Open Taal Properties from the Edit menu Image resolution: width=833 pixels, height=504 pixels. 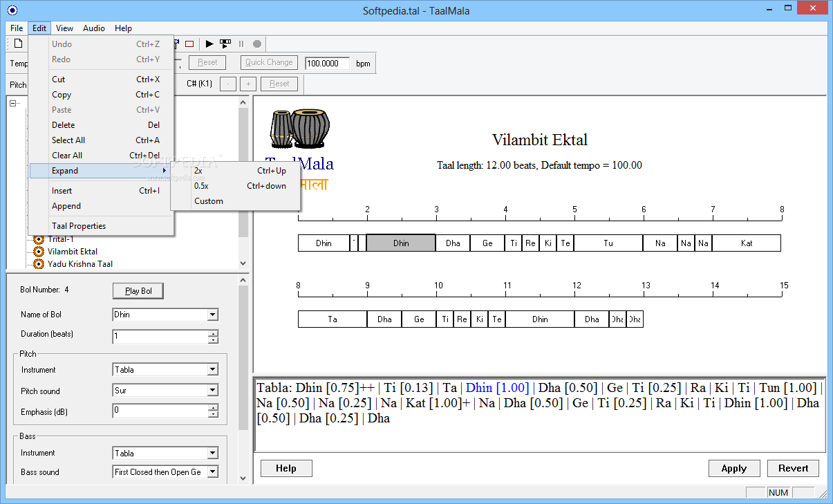(102, 226)
